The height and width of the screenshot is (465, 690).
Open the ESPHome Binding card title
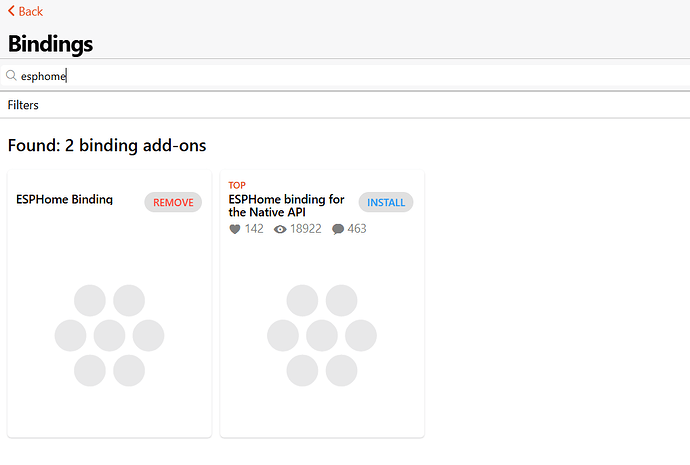tap(64, 200)
